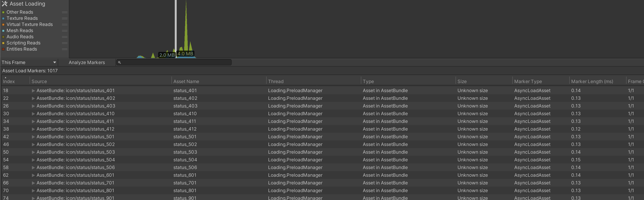Sort by Marker Length (ms) column
The height and width of the screenshot is (200, 644).
[x=592, y=81]
